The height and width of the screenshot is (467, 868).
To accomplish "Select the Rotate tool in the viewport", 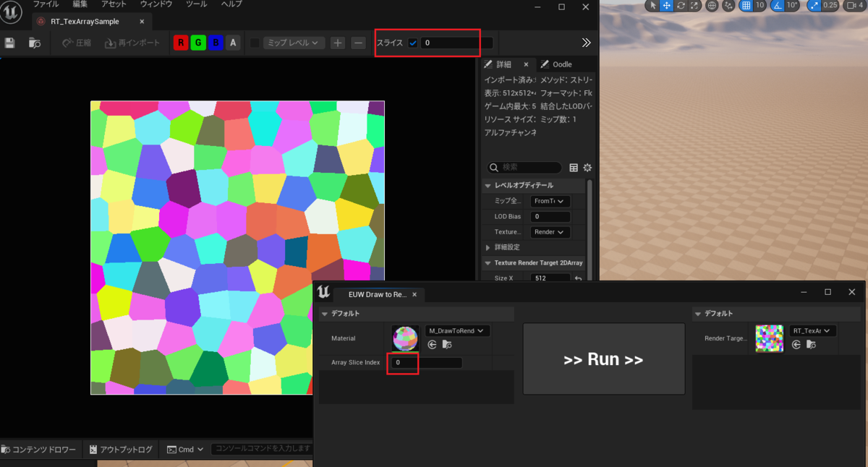I will point(680,6).
